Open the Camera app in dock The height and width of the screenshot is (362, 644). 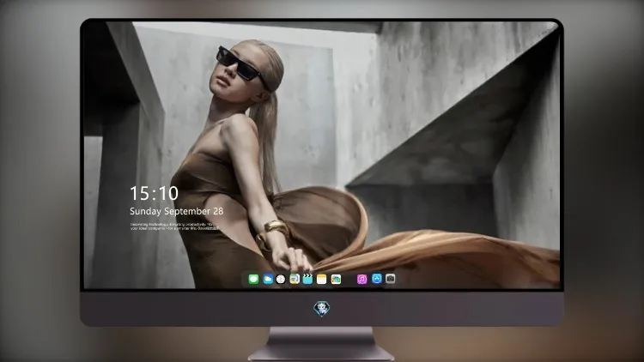click(391, 279)
